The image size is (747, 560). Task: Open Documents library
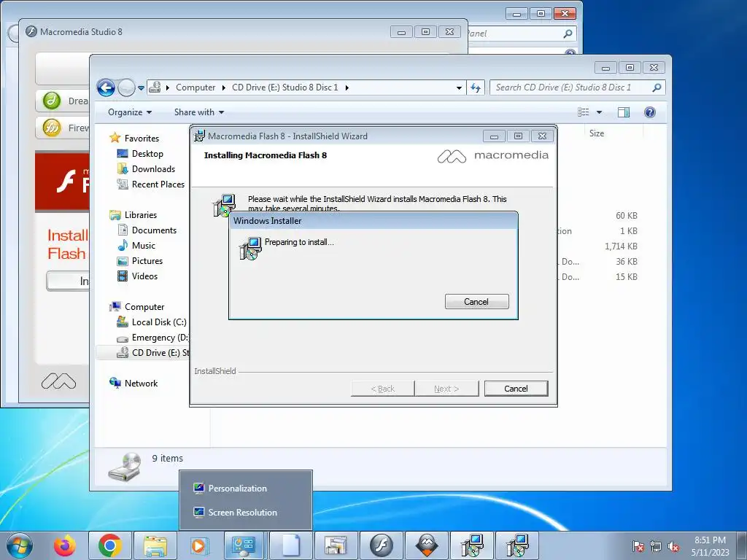pos(154,230)
